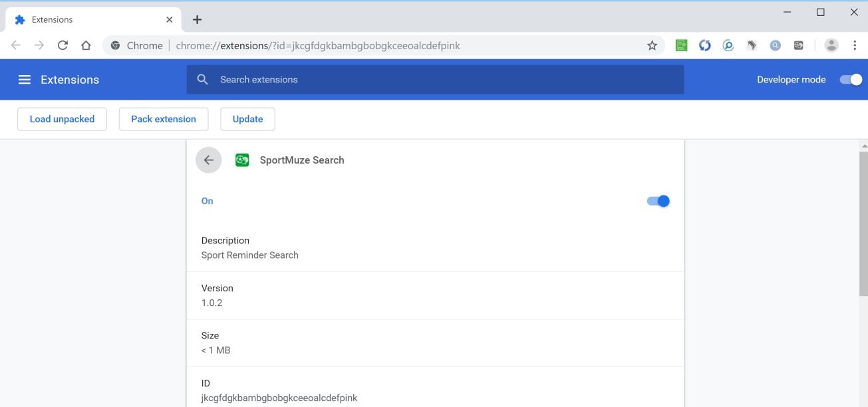Open the Chrome profile avatar
This screenshot has height=407, width=868.
pos(831,45)
